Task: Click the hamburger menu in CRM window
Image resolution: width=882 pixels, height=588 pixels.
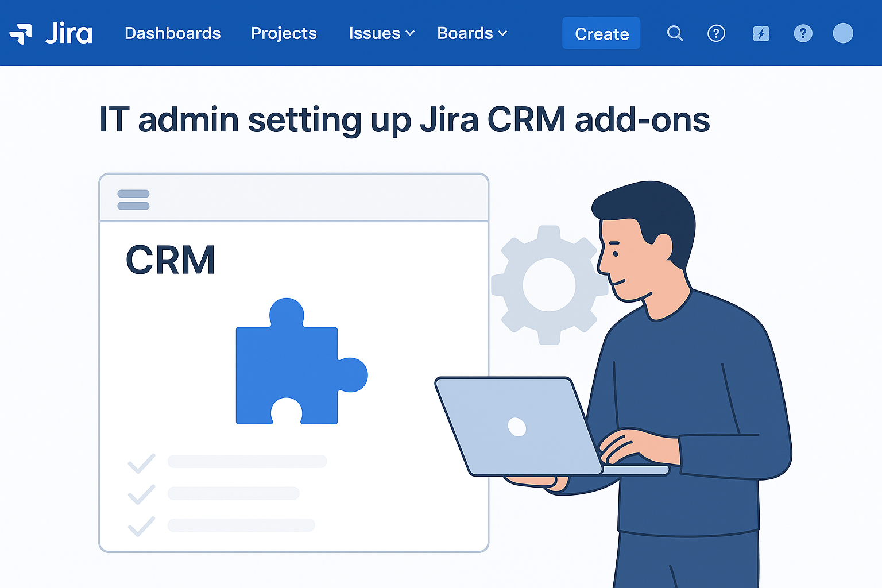Action: tap(133, 200)
